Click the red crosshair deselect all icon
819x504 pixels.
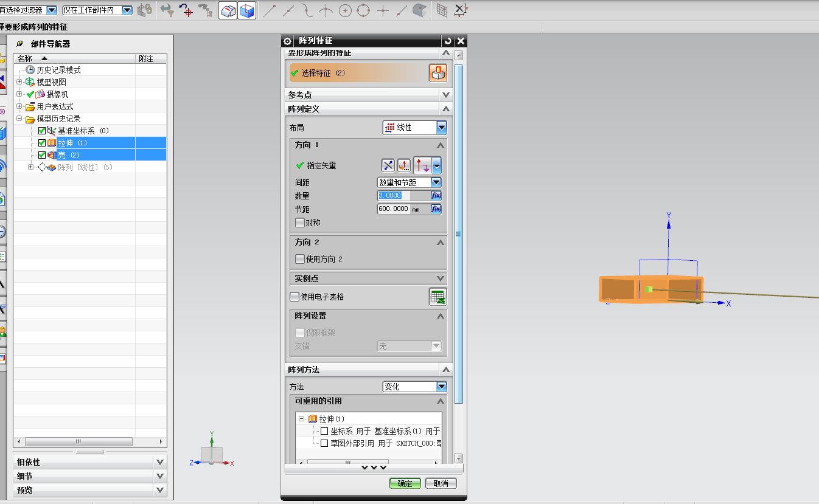pos(186,10)
